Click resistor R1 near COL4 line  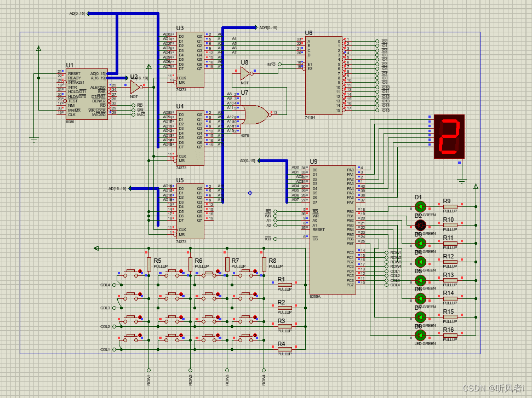[284, 285]
